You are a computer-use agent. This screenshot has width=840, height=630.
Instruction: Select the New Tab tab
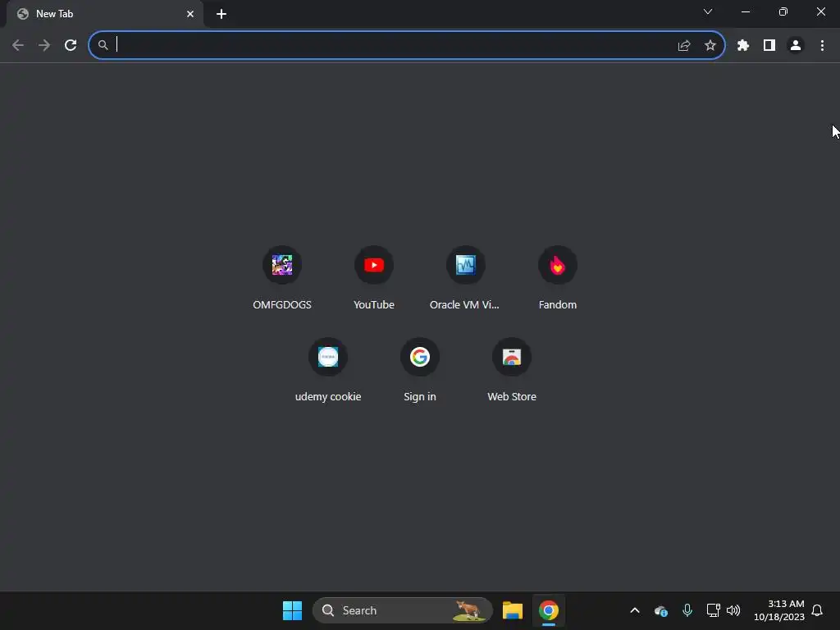click(104, 14)
